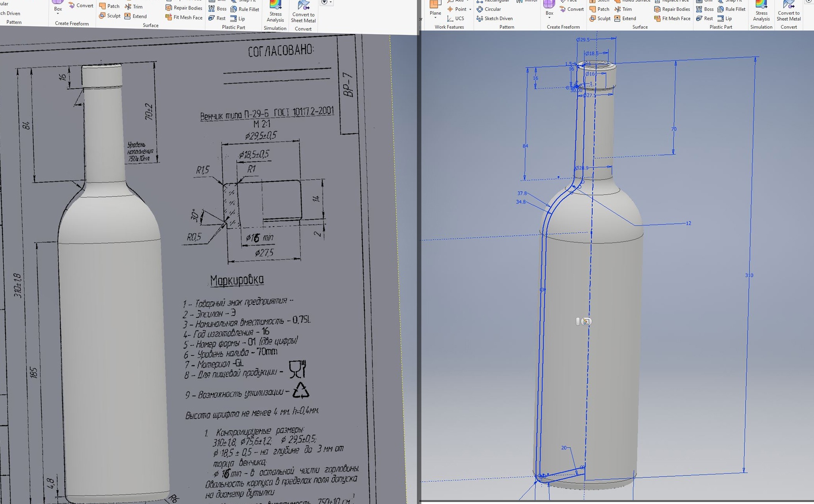Click the 310 height dimension in sketch
This screenshot has height=504, width=814.
(x=749, y=275)
